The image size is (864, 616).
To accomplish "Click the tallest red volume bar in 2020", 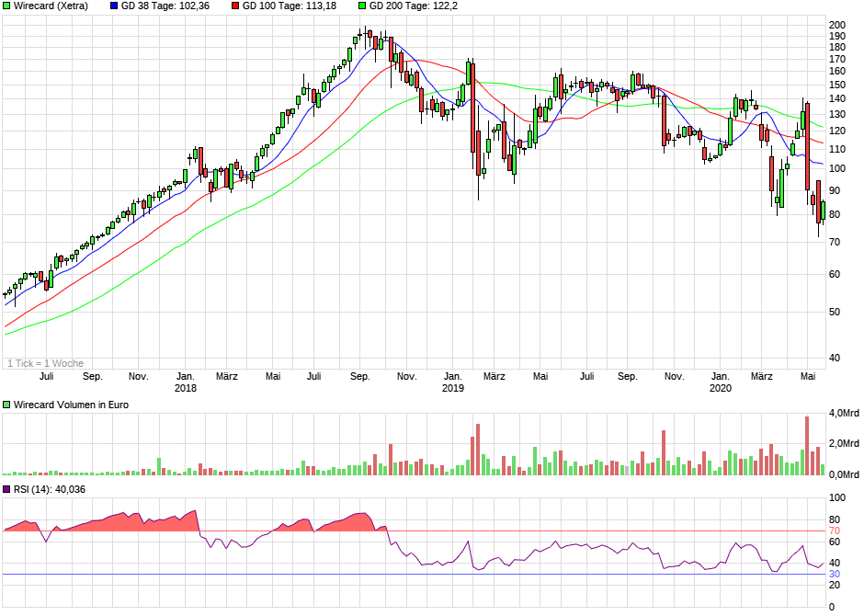I will tap(807, 446).
